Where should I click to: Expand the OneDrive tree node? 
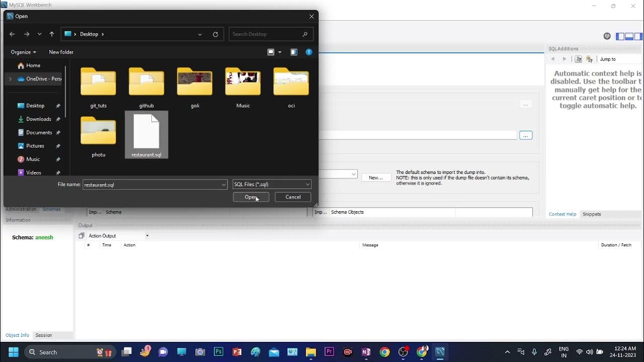[x=10, y=79]
